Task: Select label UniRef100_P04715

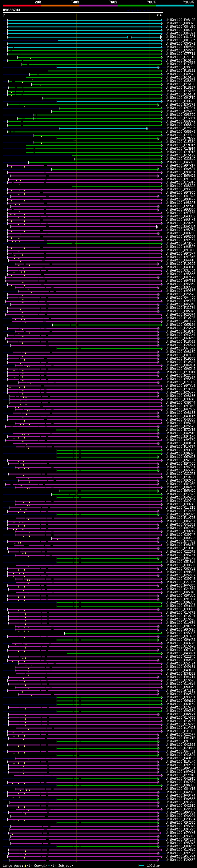Action: 180,737
